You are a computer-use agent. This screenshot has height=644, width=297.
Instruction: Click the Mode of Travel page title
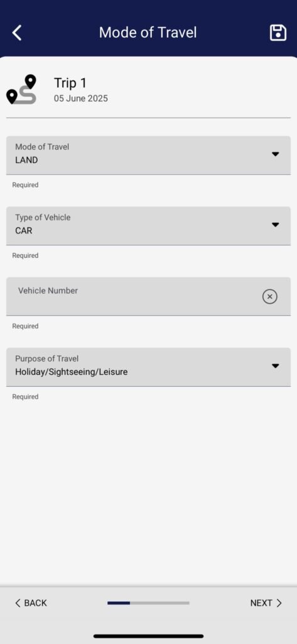pos(148,33)
